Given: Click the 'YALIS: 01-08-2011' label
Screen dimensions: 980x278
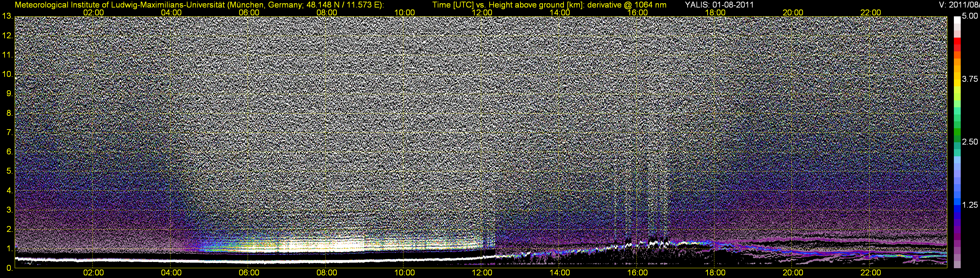Looking at the screenshot, I should tap(719, 5).
